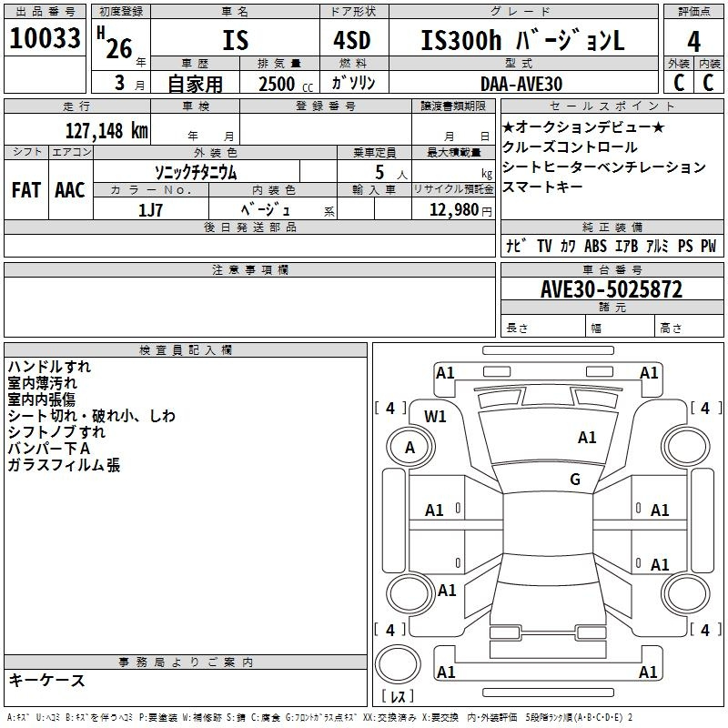Select the FAT shift type cell
This screenshot has height=728, width=728.
(x=25, y=190)
